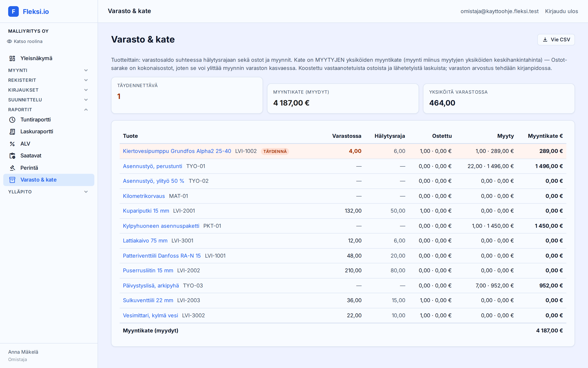The height and width of the screenshot is (368, 588).
Task: Open the Perintä report
Action: 49,168
